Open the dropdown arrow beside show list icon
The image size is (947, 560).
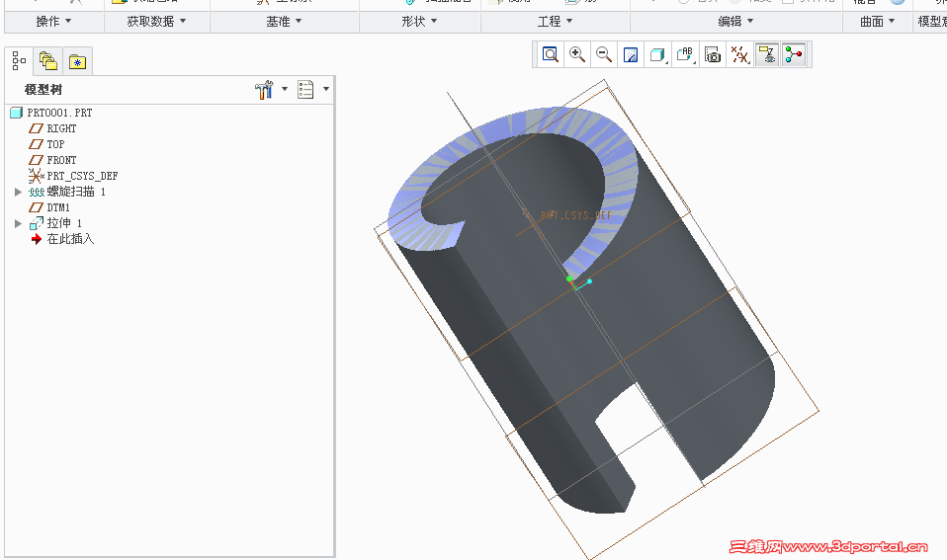coord(326,89)
